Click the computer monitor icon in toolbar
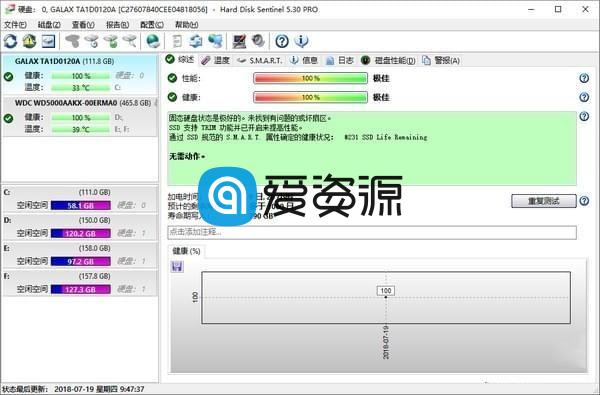This screenshot has width=600, height=395. (240, 41)
